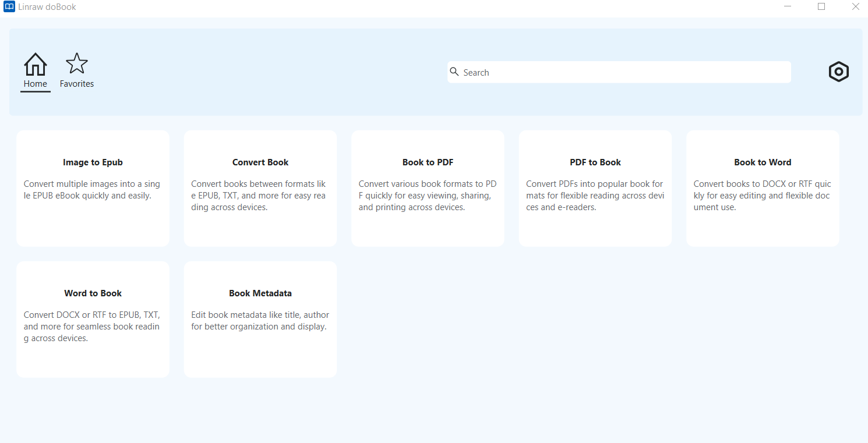This screenshot has width=868, height=443.
Task: Click the Home house icon
Action: pos(36,64)
